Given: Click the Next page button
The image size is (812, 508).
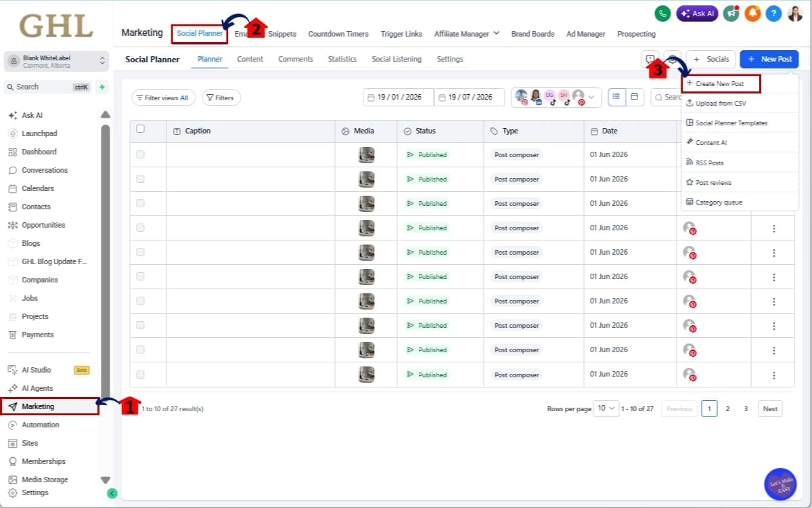Looking at the screenshot, I should tap(770, 408).
